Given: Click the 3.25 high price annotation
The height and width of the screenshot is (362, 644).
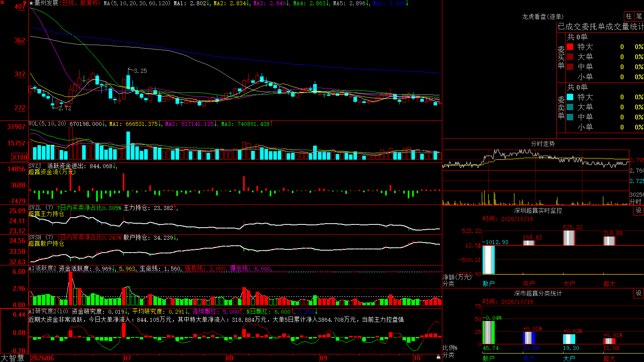Looking at the screenshot, I should click(x=140, y=71).
